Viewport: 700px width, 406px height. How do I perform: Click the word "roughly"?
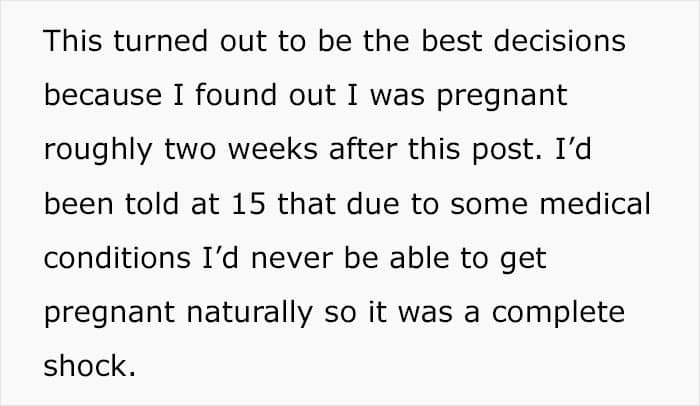pyautogui.click(x=98, y=150)
